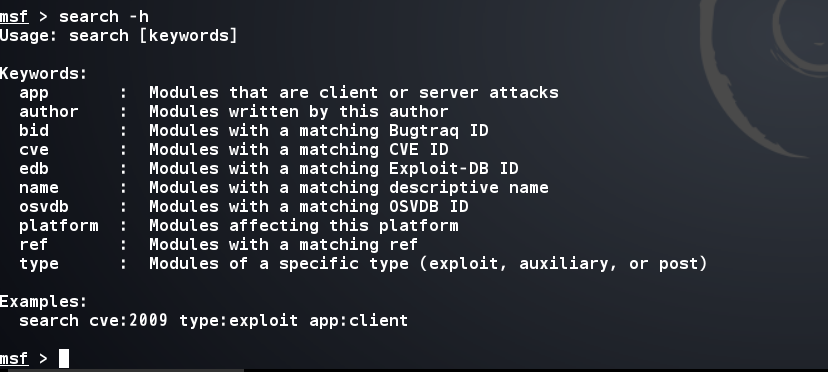Click the 'edb' keyword

tap(34, 169)
